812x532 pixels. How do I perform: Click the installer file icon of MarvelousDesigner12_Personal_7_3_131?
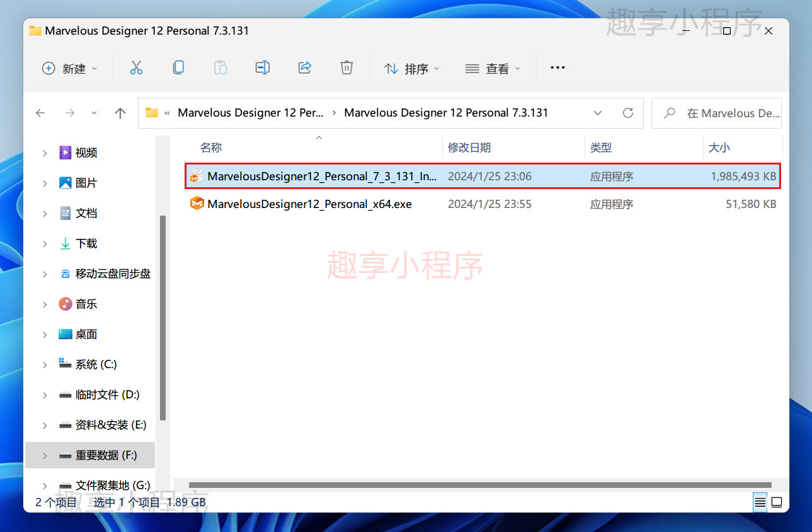tap(197, 176)
